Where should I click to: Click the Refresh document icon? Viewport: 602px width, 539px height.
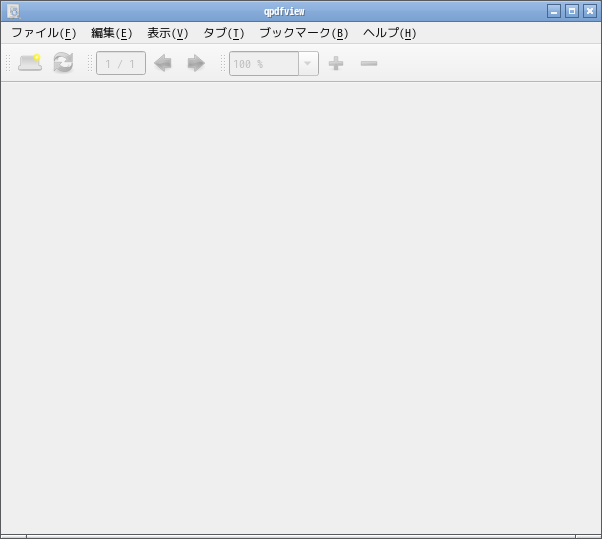(63, 63)
